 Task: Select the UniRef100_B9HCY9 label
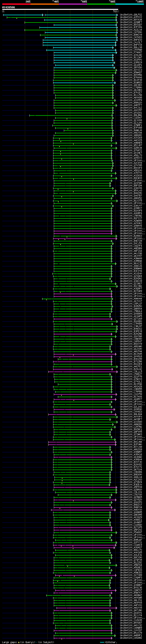131,35
